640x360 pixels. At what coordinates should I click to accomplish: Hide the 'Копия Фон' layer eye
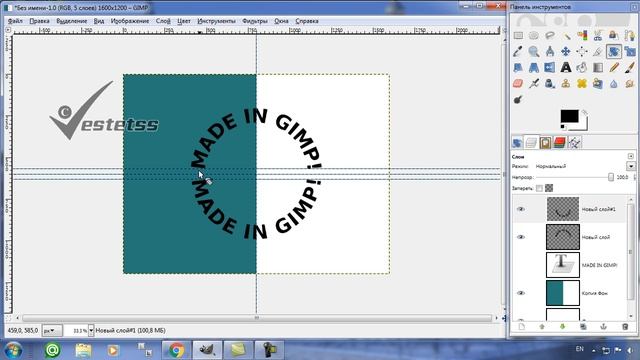[x=521, y=293]
